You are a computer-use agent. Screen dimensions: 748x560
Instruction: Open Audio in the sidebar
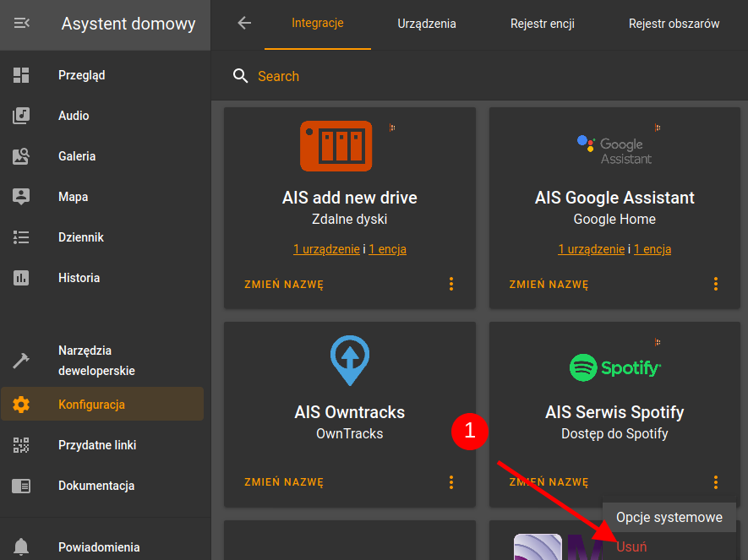click(x=102, y=116)
